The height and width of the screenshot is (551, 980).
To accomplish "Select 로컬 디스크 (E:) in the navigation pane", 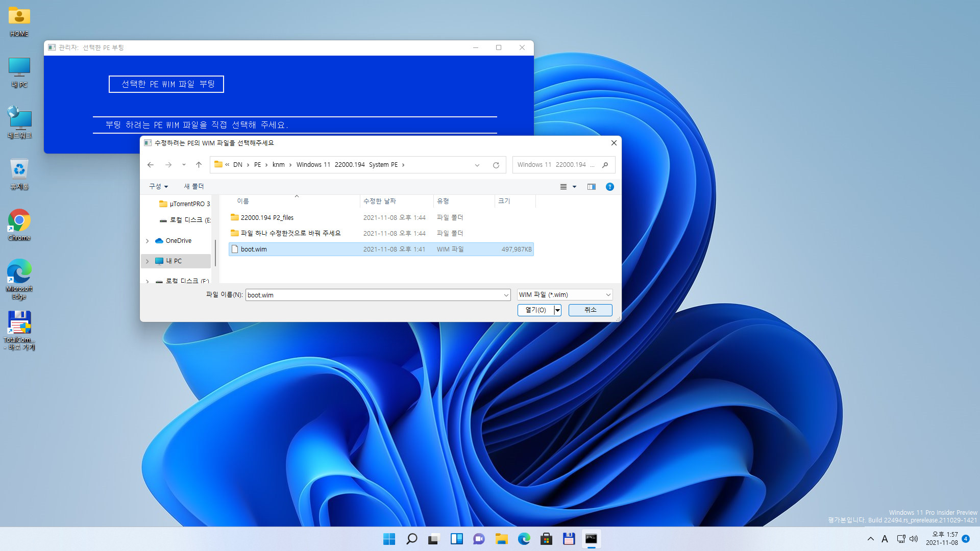I will 185,220.
